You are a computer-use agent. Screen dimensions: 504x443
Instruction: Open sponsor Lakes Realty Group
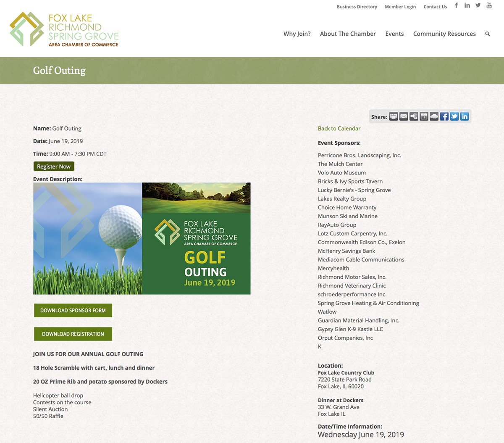tap(342, 199)
